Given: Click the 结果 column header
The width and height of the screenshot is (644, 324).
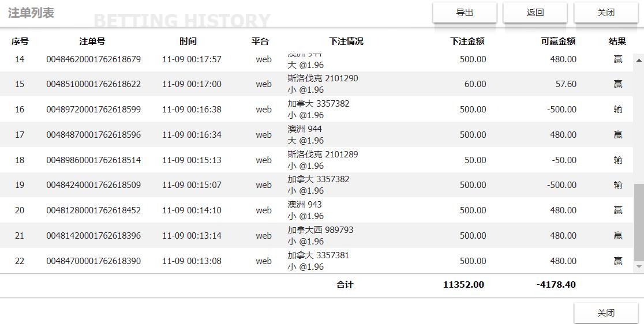Looking at the screenshot, I should [x=617, y=42].
